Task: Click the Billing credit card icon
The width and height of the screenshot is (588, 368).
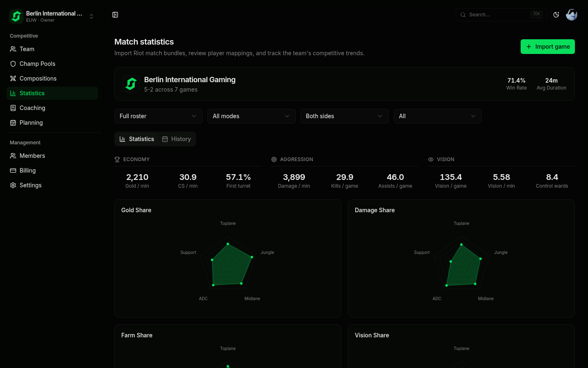Action: point(13,171)
